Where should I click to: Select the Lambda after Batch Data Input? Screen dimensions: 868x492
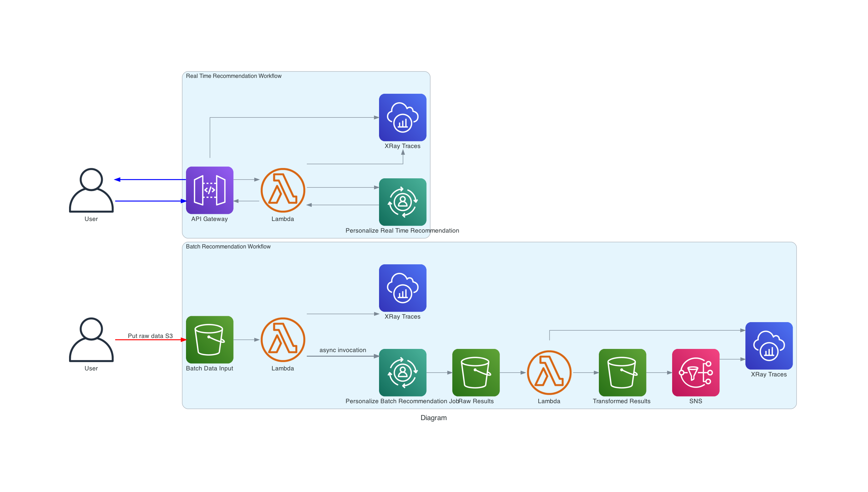click(x=283, y=339)
